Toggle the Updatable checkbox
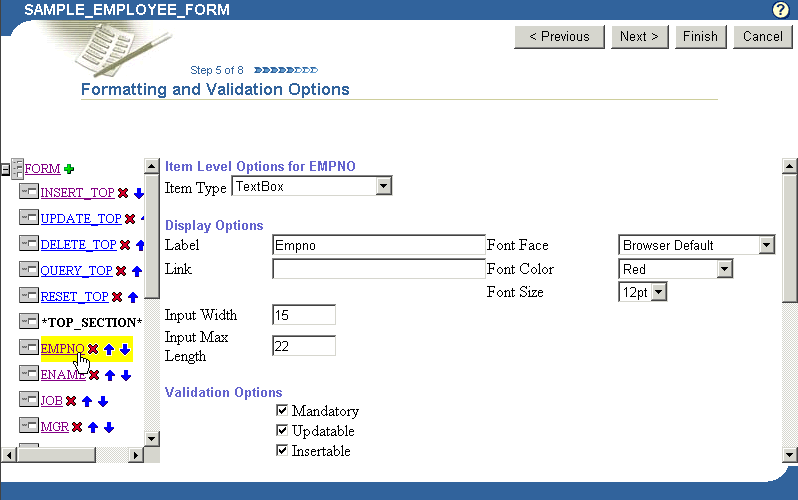The height and width of the screenshot is (500, 798). pos(282,430)
